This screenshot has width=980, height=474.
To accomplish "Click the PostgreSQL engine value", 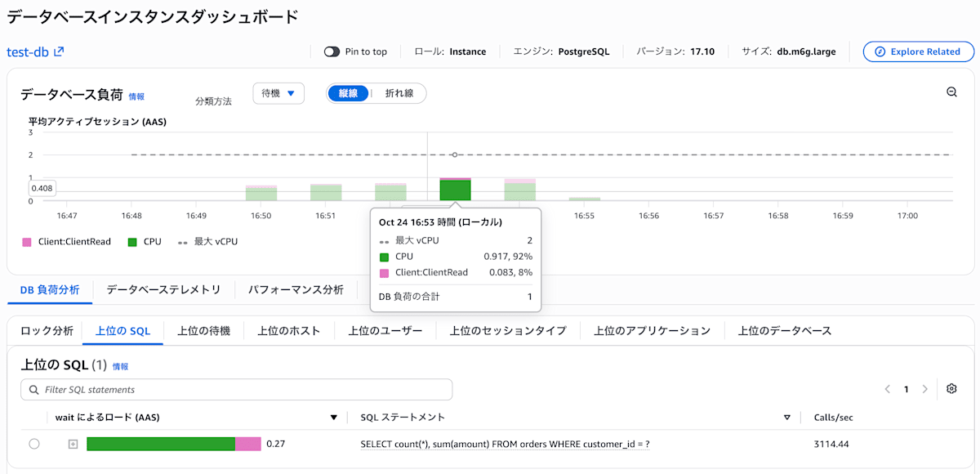I will click(586, 51).
